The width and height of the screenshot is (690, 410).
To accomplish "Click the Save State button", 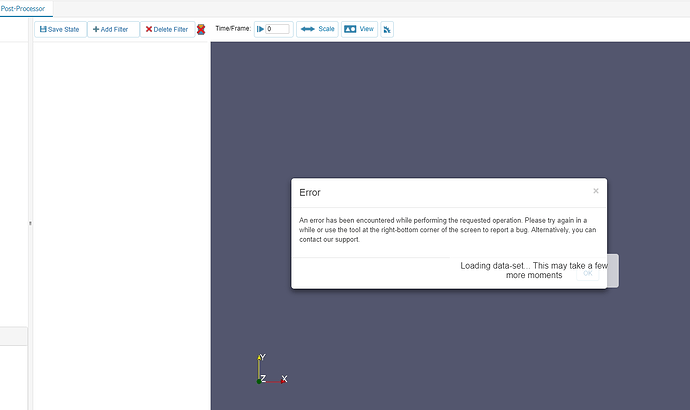I will pyautogui.click(x=60, y=29).
